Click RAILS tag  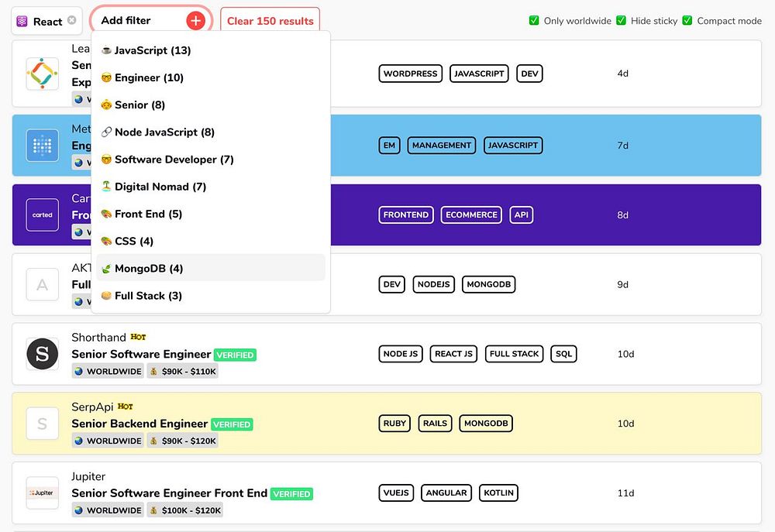(x=435, y=424)
